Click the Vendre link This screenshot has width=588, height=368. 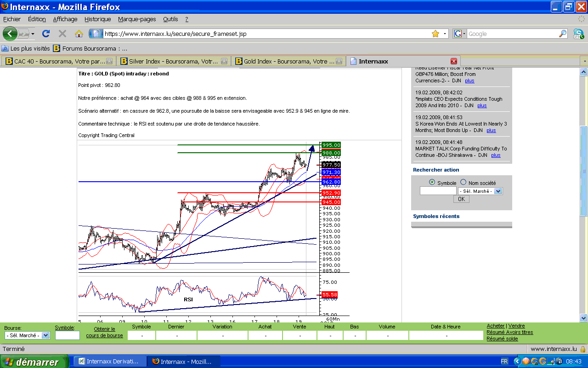coord(517,326)
